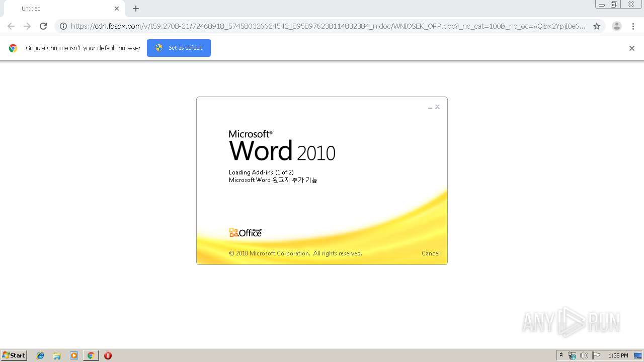
Task: Open the volume speaker tray icon
Action: click(584, 355)
